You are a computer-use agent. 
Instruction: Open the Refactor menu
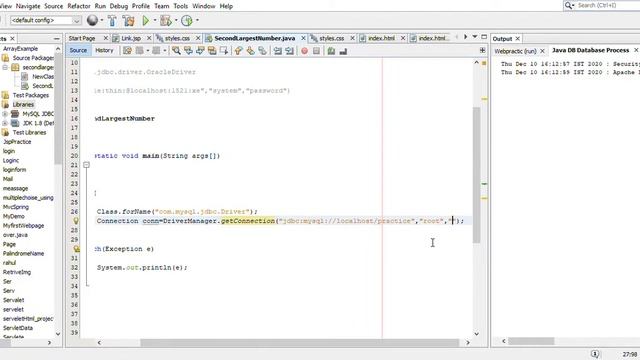79,6
